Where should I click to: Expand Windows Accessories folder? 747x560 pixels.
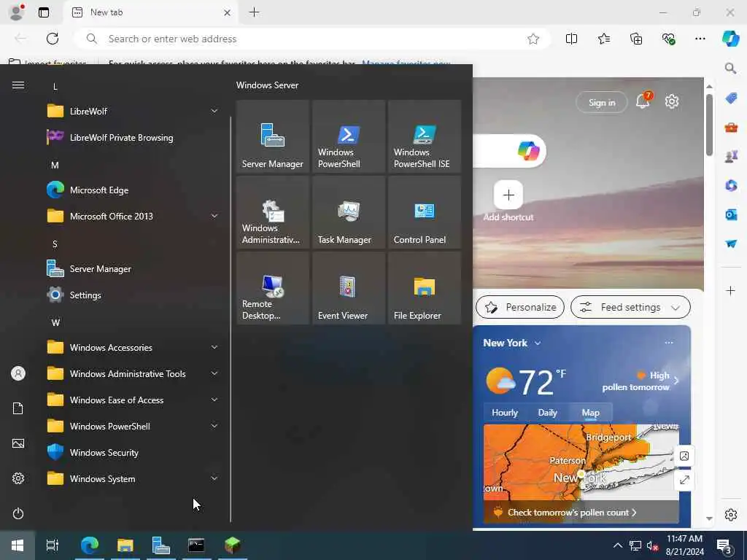pyautogui.click(x=214, y=348)
